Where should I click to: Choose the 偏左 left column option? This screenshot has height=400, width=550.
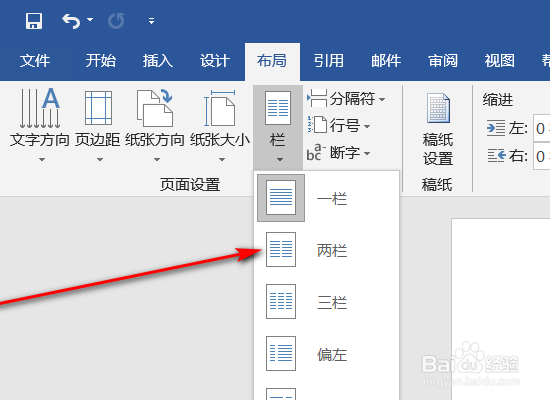[327, 354]
